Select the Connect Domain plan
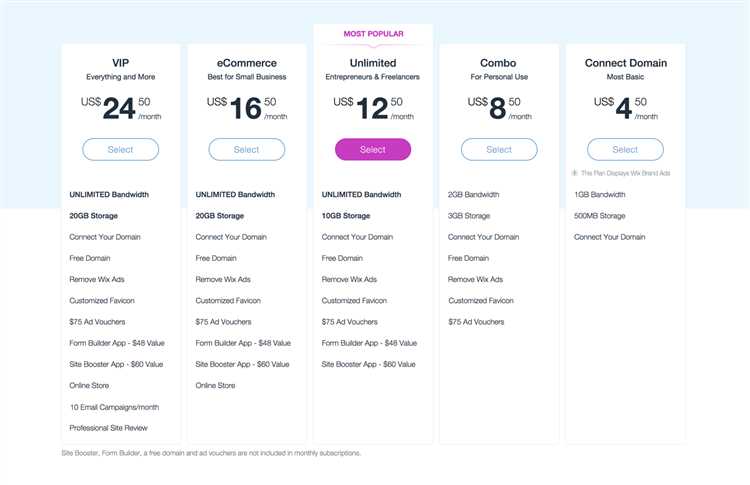The width and height of the screenshot is (750, 485). pyautogui.click(x=626, y=150)
